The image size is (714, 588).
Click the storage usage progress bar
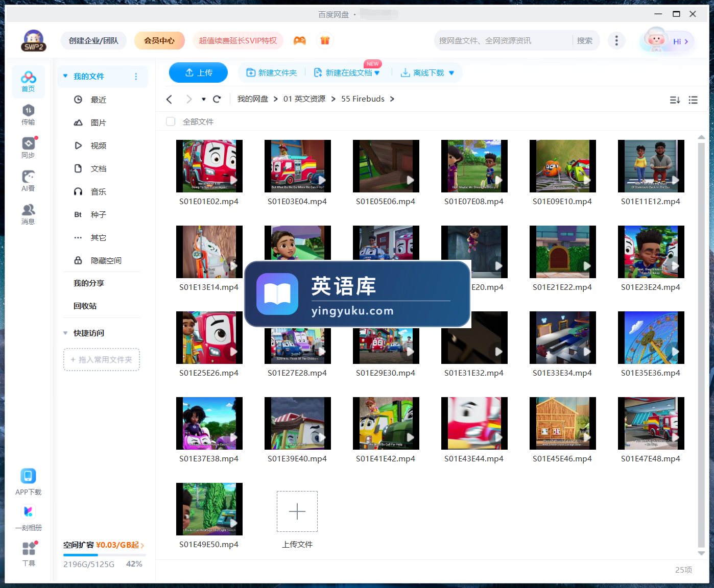104,555
